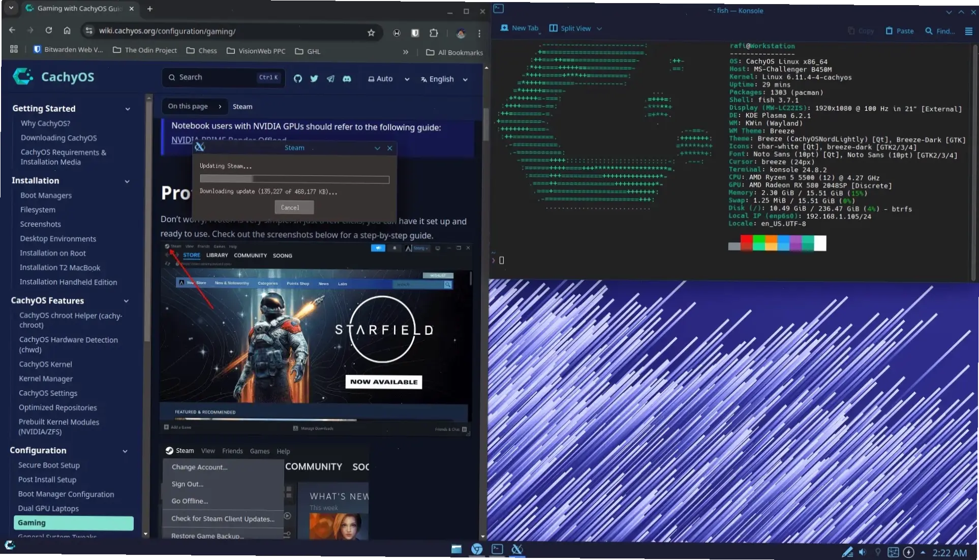
Task: Reload the page with the refresh icon
Action: coord(49,30)
